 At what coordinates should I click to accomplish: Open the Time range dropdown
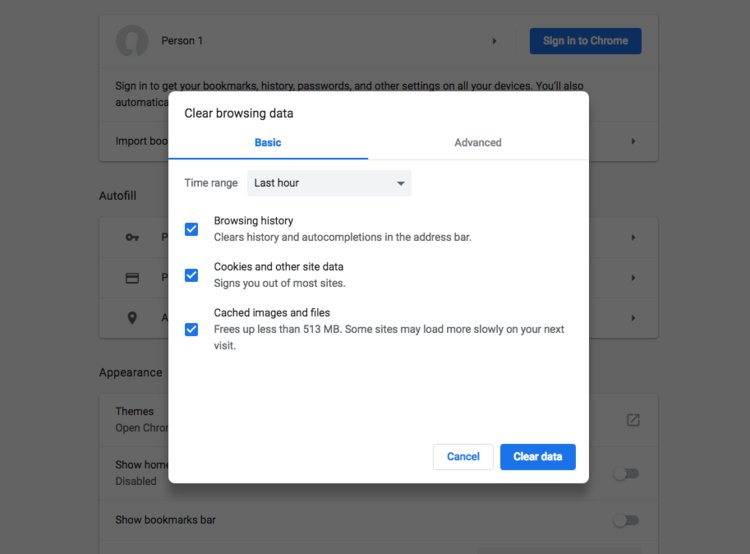[329, 183]
